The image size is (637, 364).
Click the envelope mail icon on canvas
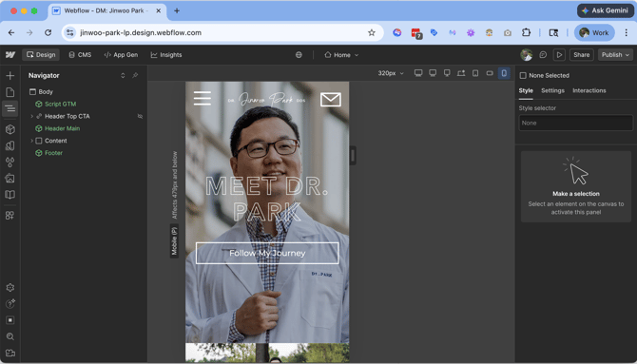[x=331, y=100]
